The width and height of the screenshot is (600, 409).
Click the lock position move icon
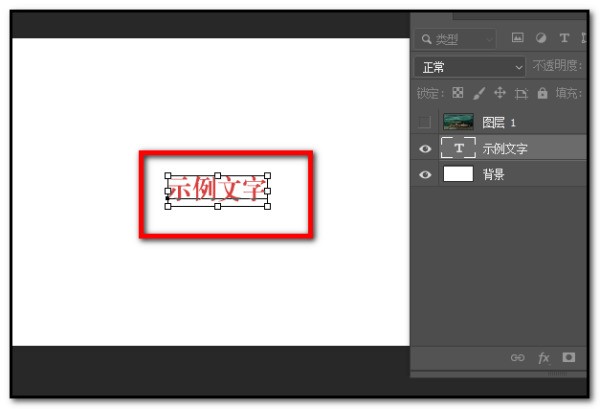(499, 93)
